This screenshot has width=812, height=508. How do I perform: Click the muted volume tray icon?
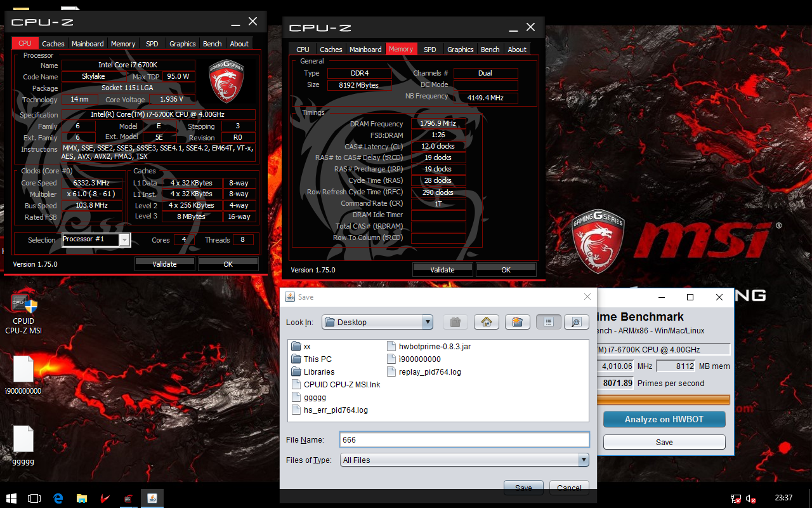click(751, 498)
